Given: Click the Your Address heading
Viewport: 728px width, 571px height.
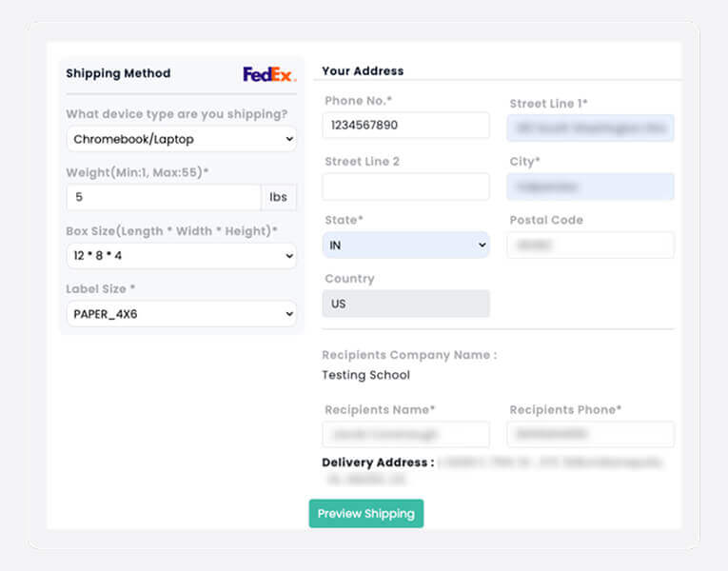Looking at the screenshot, I should (363, 70).
